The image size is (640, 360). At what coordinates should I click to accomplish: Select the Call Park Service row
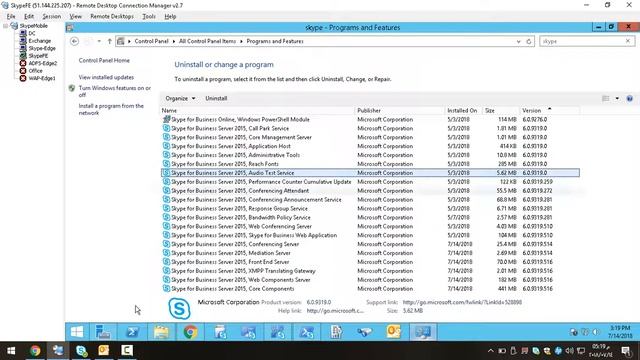pyautogui.click(x=370, y=129)
